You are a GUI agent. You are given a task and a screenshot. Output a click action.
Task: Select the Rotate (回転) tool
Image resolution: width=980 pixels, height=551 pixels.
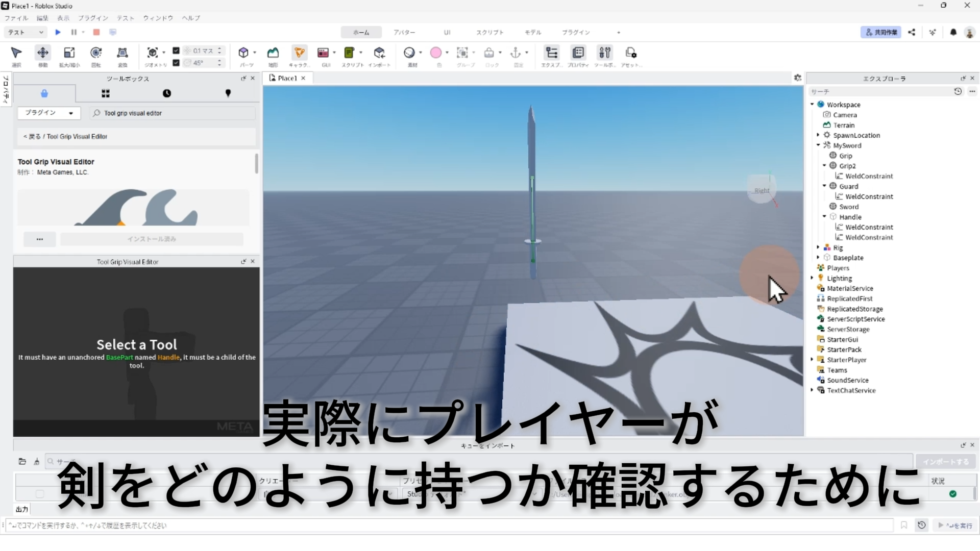click(96, 53)
